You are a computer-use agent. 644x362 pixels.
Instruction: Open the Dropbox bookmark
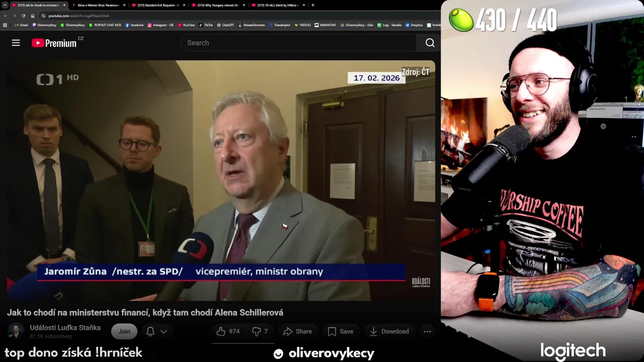point(415,25)
